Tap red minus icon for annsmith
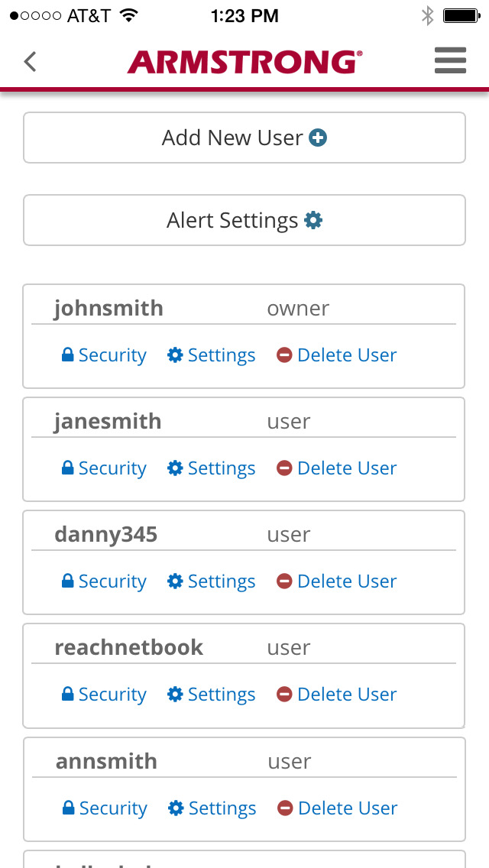Viewport: 489px width, 868px height. pos(285,808)
